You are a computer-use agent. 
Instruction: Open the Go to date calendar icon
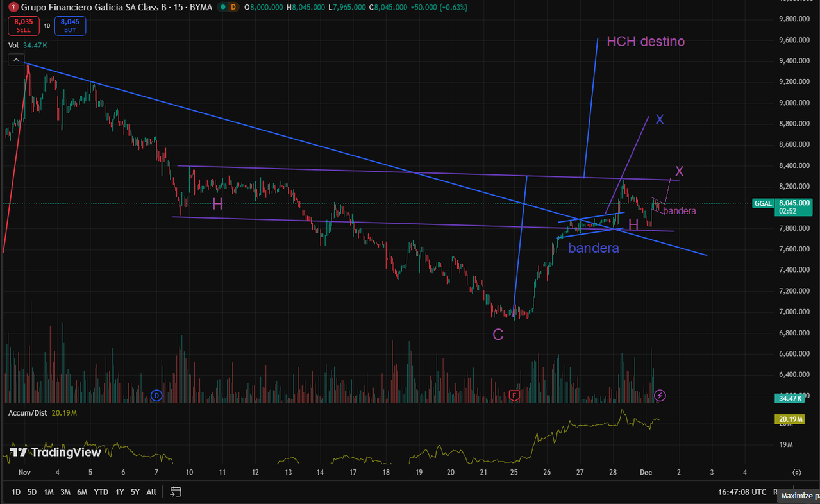tap(176, 492)
